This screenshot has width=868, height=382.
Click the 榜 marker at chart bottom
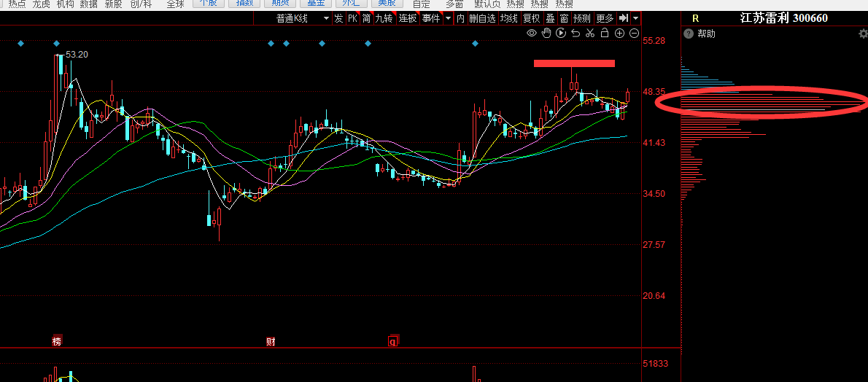[x=56, y=341]
